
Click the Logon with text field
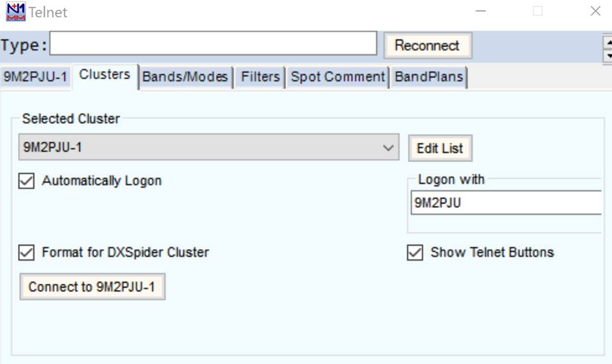[x=506, y=203]
